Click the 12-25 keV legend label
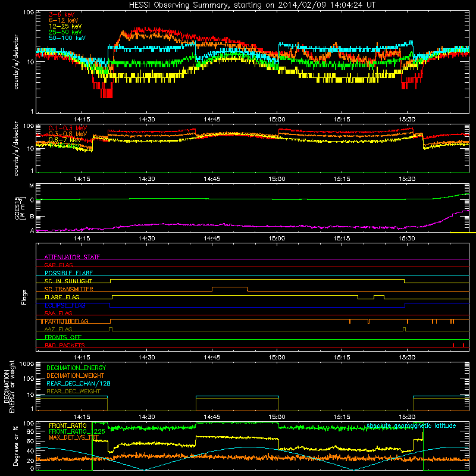 pyautogui.click(x=65, y=26)
